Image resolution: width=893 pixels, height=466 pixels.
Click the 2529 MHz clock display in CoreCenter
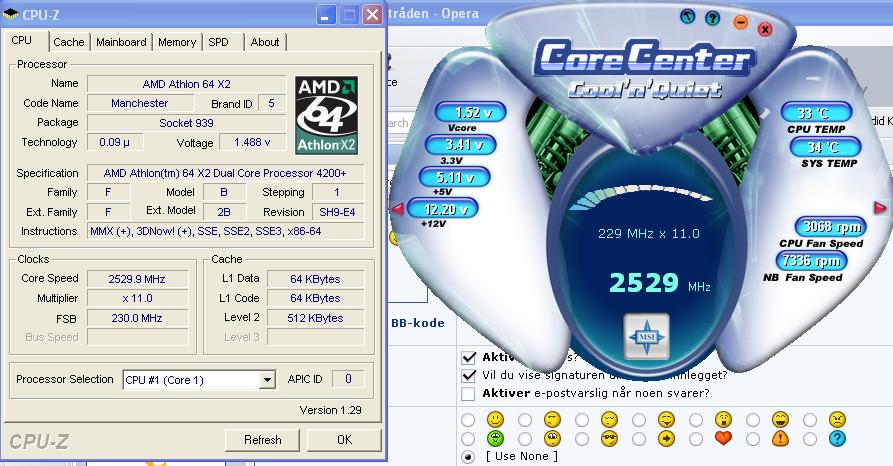659,283
